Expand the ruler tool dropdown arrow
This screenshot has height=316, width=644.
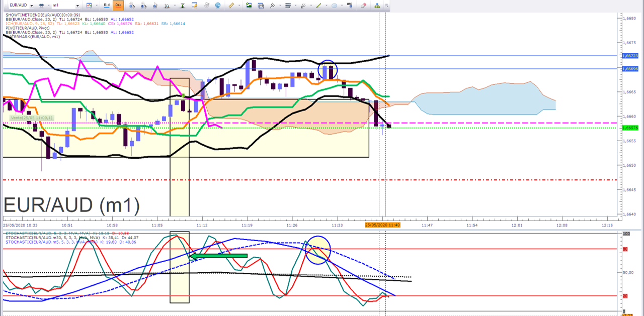point(239,5)
